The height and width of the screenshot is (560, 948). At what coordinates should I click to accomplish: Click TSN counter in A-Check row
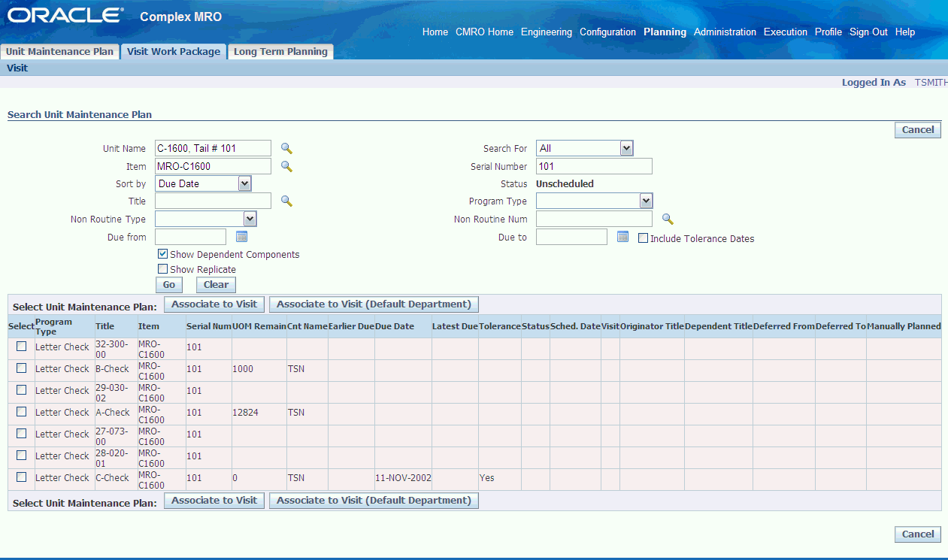(296, 412)
